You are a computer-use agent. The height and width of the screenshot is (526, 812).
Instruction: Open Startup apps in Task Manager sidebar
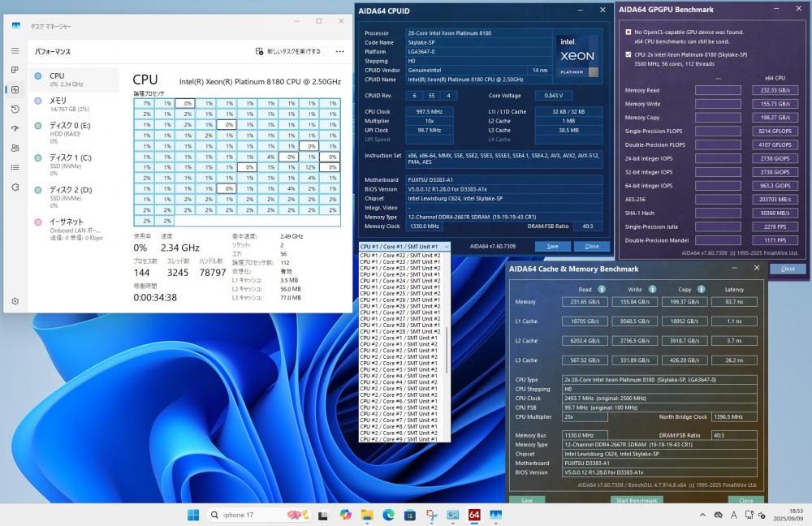[15, 128]
